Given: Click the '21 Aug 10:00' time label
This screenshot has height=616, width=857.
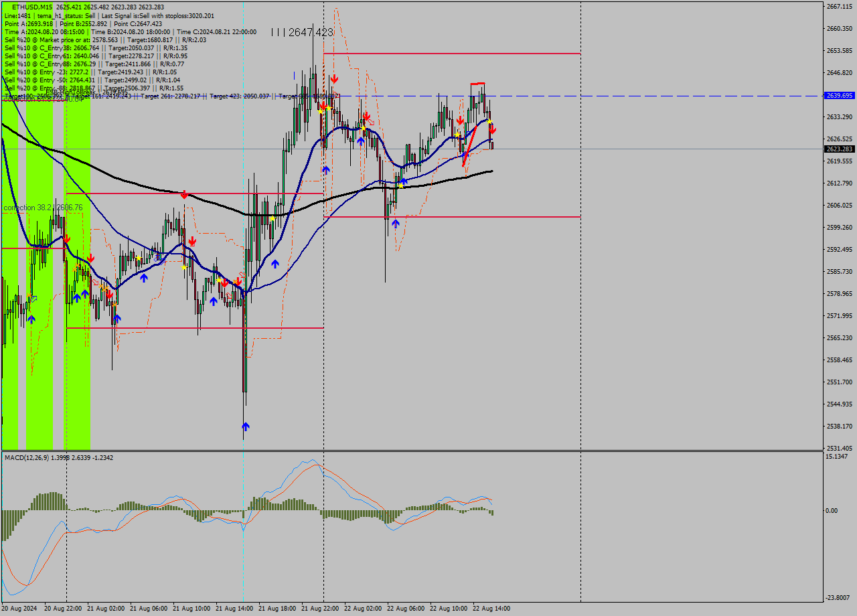Looking at the screenshot, I should tap(191, 609).
